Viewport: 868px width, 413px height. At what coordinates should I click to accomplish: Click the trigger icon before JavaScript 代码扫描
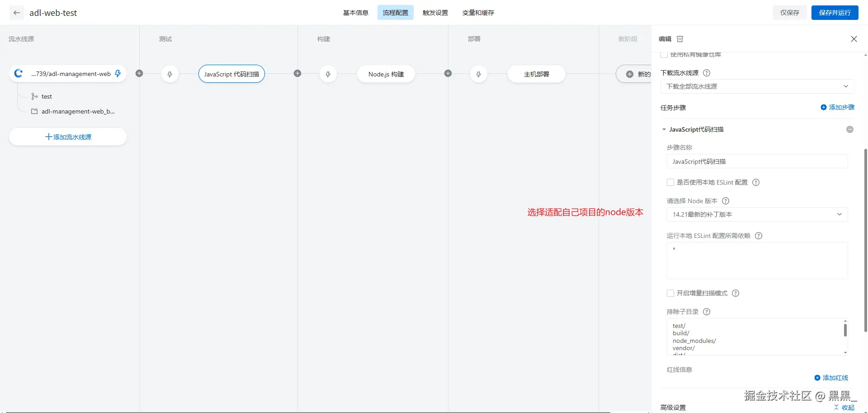tap(170, 74)
